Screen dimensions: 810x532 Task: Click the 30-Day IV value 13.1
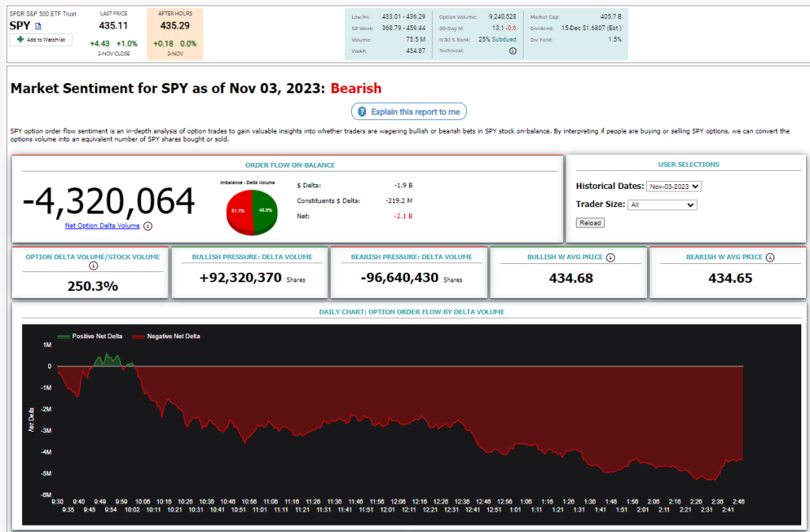pyautogui.click(x=498, y=28)
